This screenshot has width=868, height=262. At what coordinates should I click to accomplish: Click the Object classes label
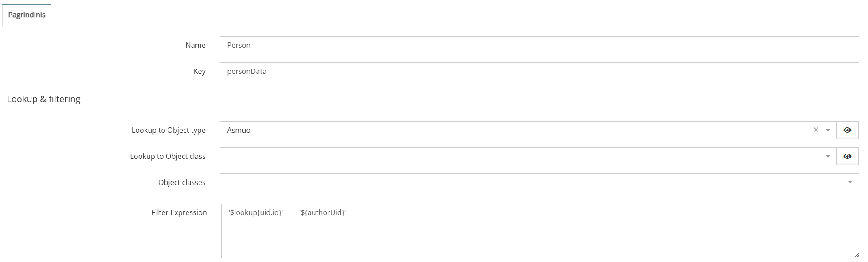[182, 182]
